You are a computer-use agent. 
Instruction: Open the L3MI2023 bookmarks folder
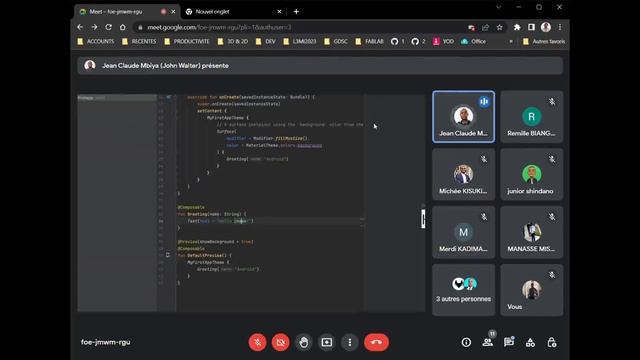(300, 41)
